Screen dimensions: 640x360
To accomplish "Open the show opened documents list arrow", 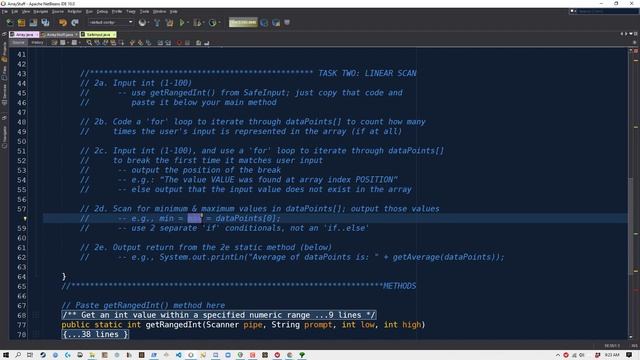I will click(631, 34).
